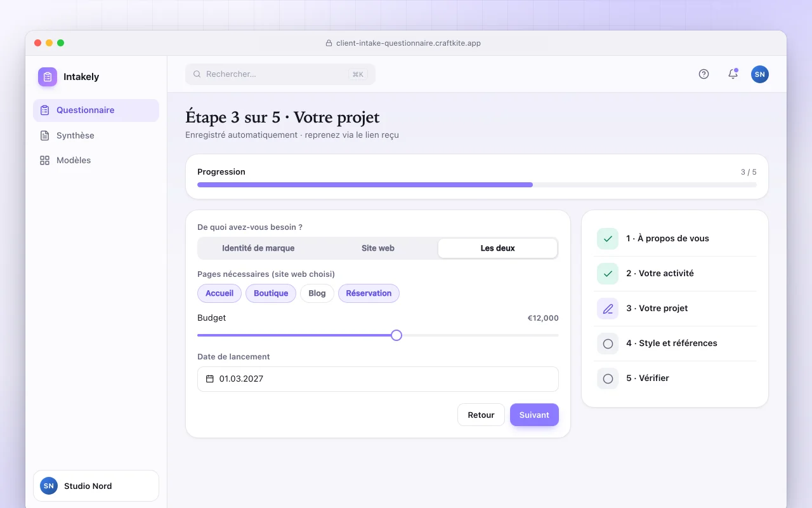
Task: Click the Suivant button
Action: (x=534, y=415)
